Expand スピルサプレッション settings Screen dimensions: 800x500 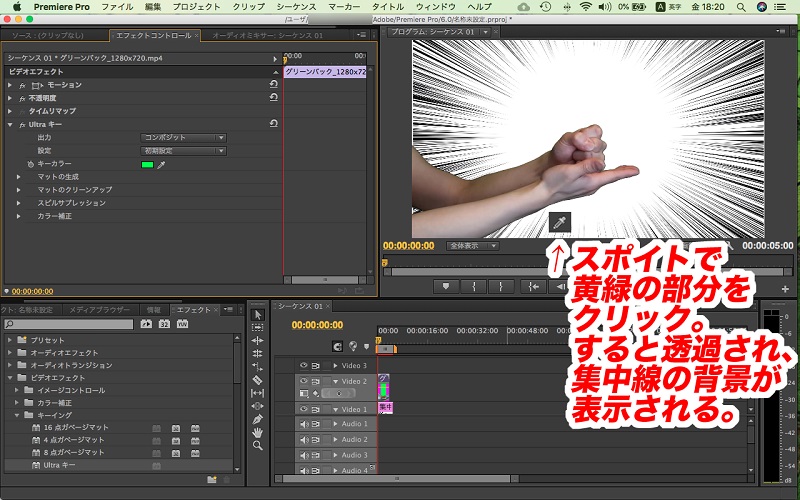pyautogui.click(x=18, y=203)
